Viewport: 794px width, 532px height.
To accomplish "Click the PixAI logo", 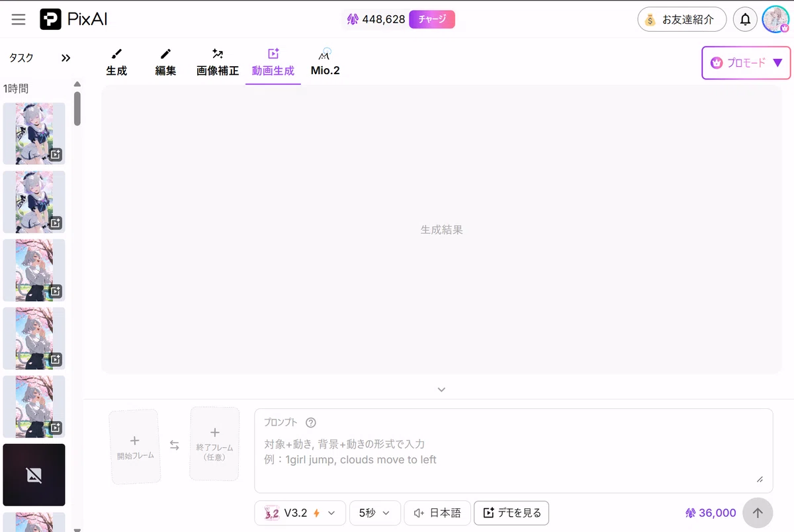I will click(x=73, y=19).
